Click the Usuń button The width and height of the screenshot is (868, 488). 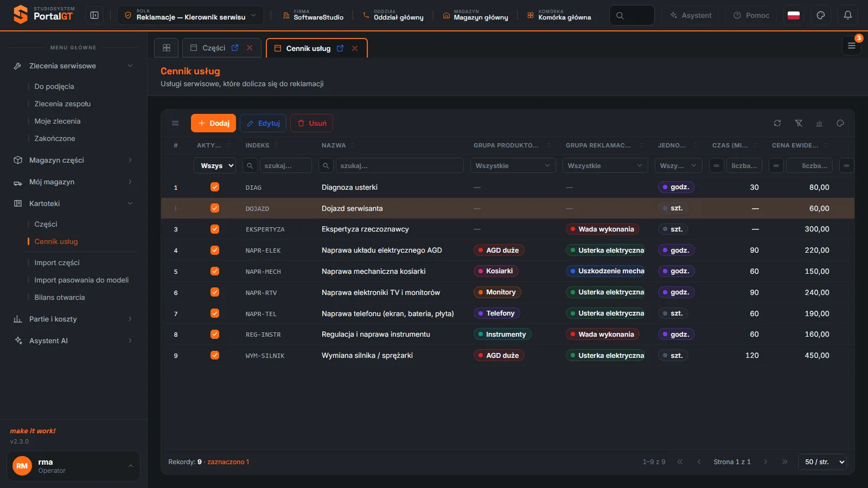[x=312, y=123]
